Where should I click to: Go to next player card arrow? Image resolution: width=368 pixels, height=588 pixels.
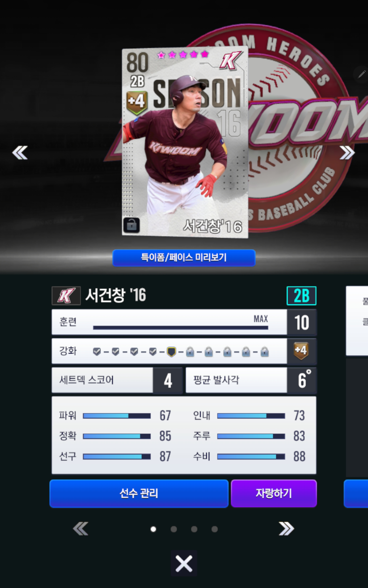pyautogui.click(x=347, y=153)
